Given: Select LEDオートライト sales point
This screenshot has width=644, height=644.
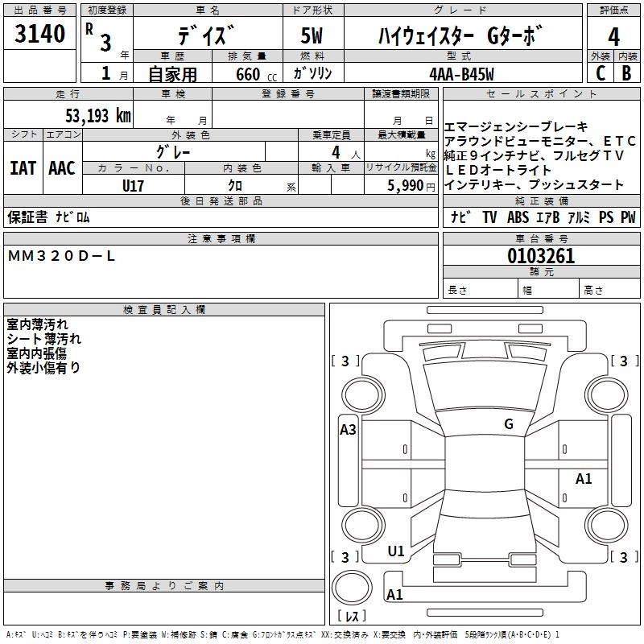Looking at the screenshot, I should click(x=497, y=170).
